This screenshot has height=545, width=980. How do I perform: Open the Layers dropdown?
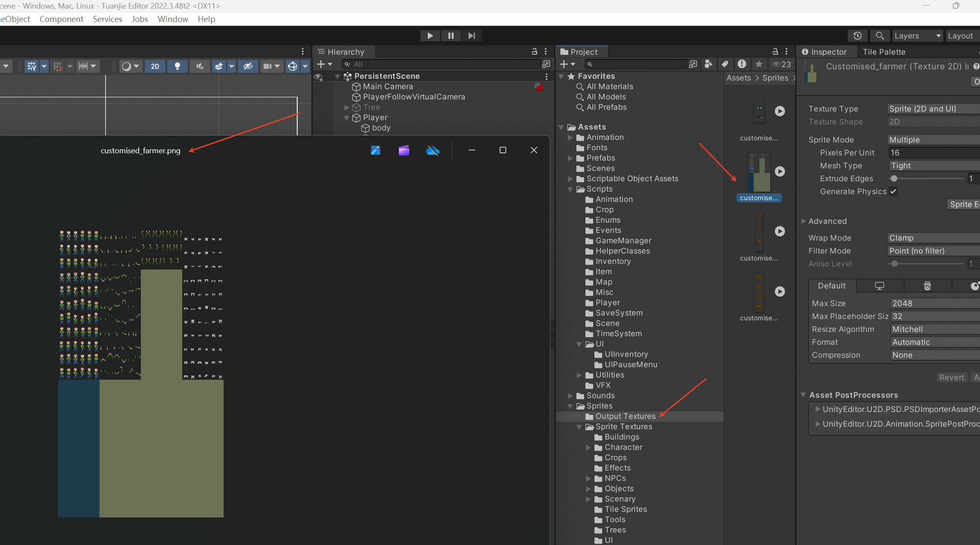(x=917, y=36)
